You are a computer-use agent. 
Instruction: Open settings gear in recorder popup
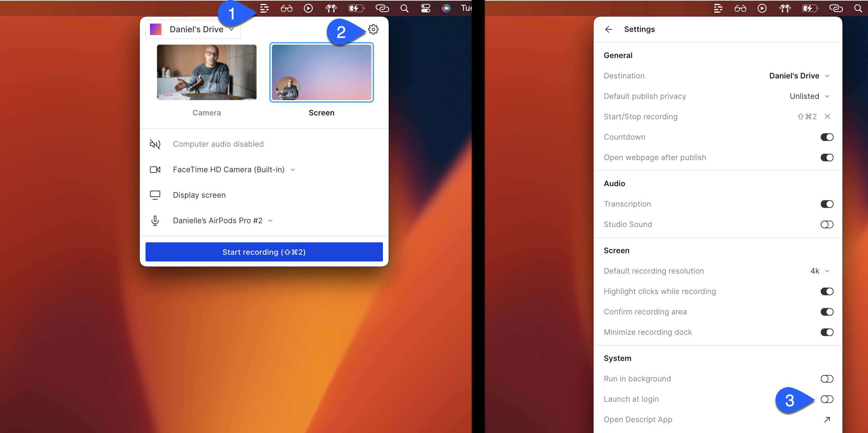(x=373, y=29)
